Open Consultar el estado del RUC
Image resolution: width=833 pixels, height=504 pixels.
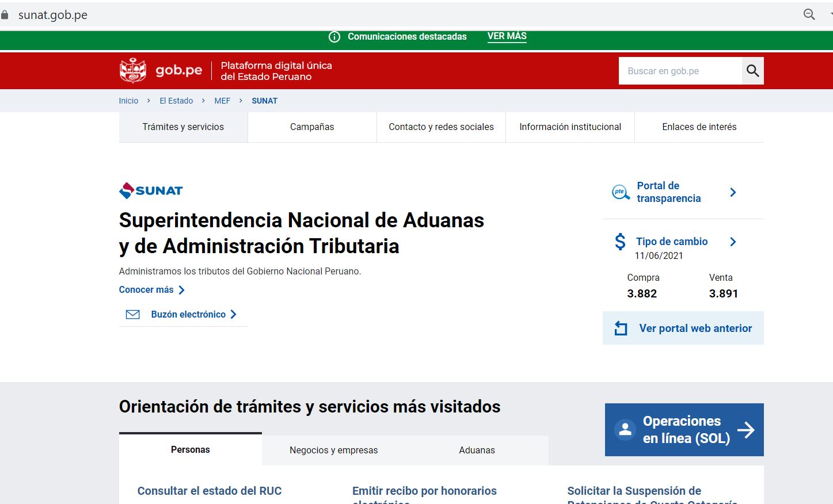pos(210,491)
